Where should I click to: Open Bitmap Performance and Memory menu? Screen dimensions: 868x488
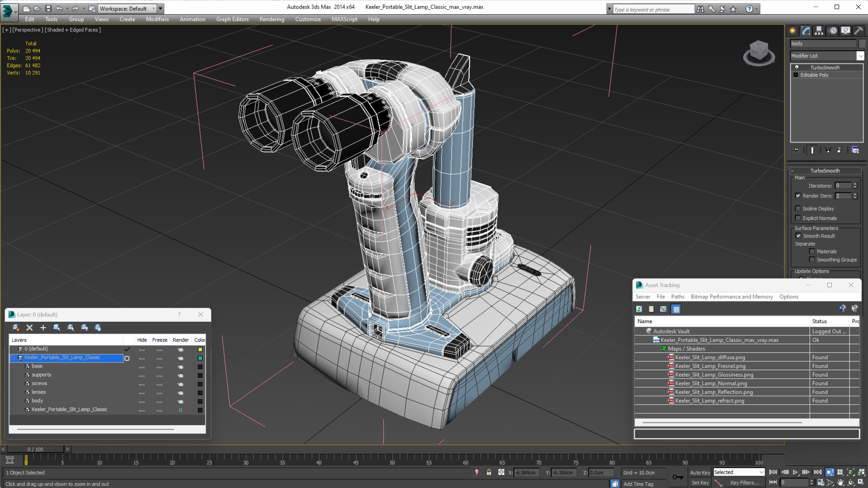click(x=731, y=296)
